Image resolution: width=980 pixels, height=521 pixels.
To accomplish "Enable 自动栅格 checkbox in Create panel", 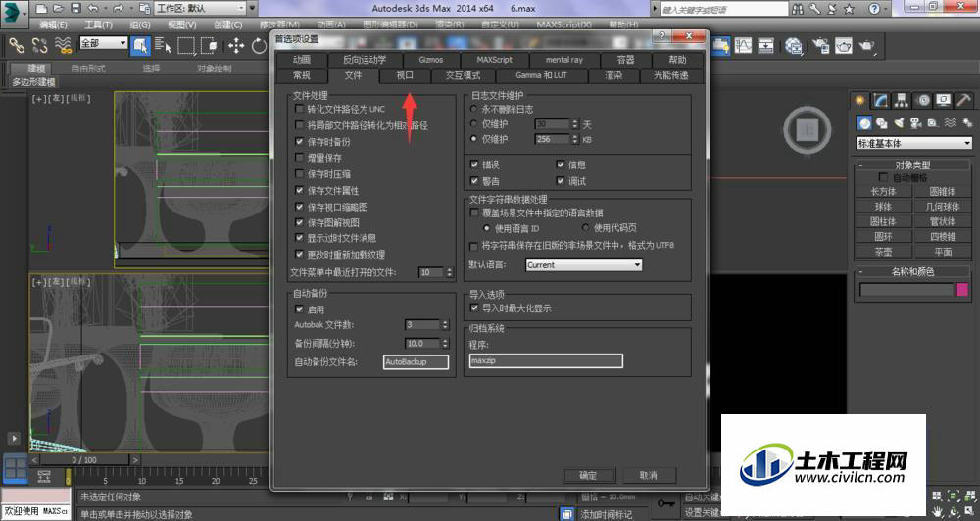I will (883, 177).
